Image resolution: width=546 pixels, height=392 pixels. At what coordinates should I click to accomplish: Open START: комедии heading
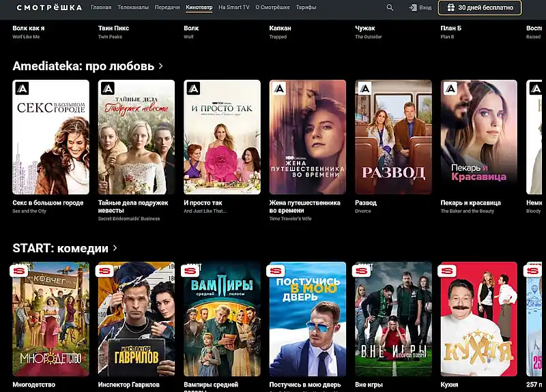[x=61, y=248]
